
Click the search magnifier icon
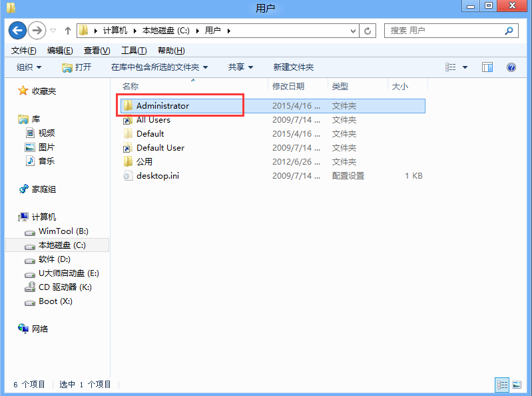(509, 31)
